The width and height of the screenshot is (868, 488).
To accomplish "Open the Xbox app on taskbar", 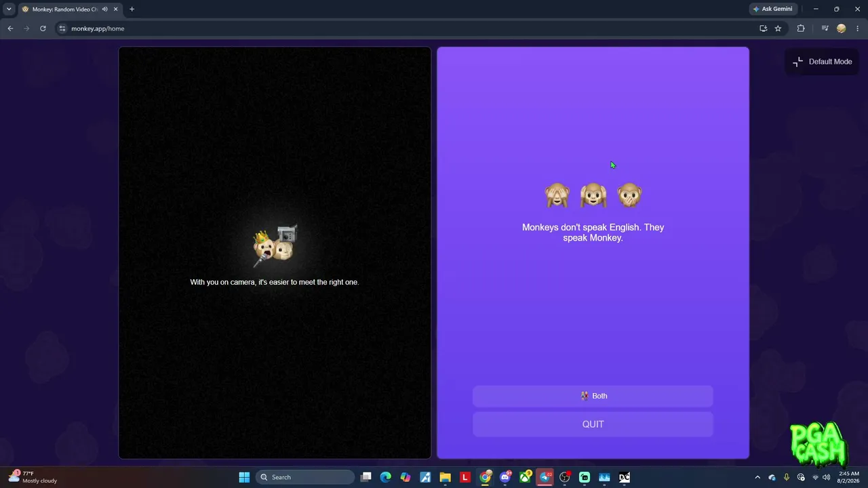I will tap(526, 477).
